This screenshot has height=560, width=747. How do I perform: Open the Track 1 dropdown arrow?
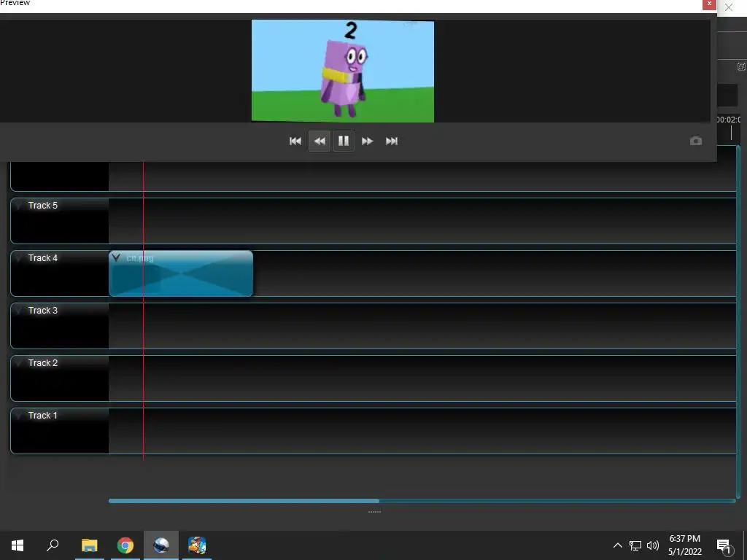click(19, 415)
